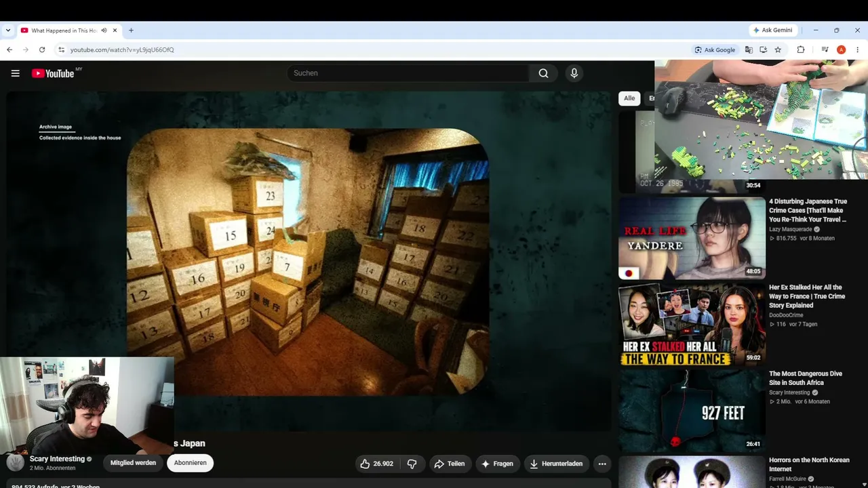Visit the DooDooCrime channel
The image size is (868, 488).
click(787, 315)
